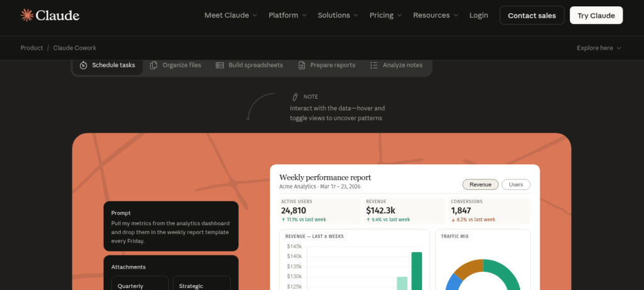
Task: Click the '8.2% vs last week' text
Action: tap(475, 220)
